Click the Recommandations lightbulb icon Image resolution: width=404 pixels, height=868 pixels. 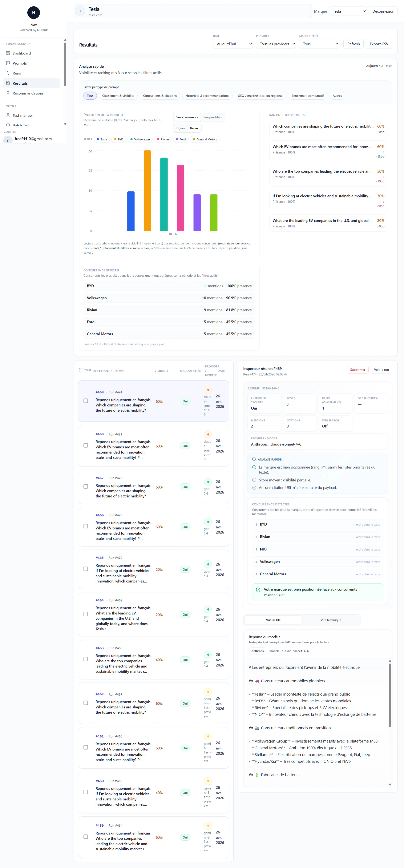pos(8,93)
